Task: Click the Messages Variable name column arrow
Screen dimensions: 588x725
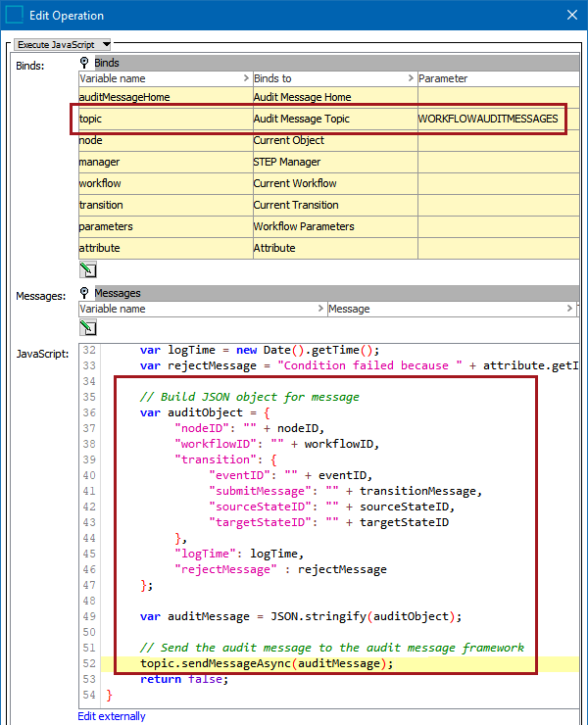Action: click(320, 309)
